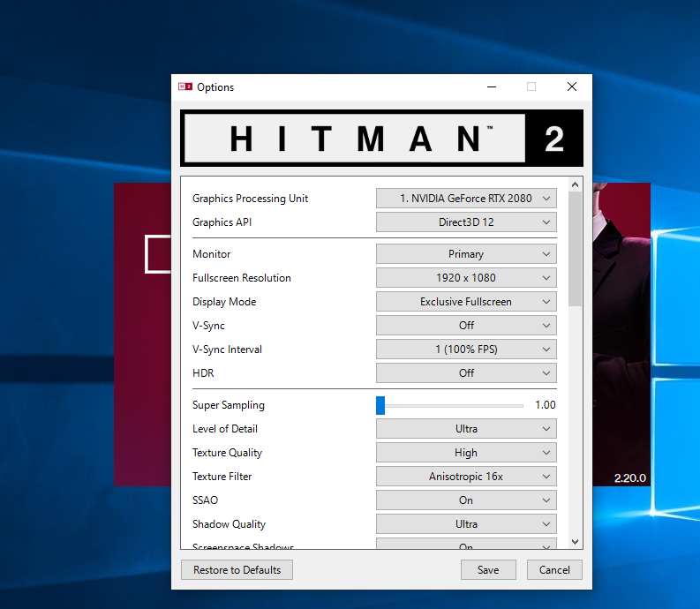The width and height of the screenshot is (700, 609).
Task: Open the Texture Filter dropdown
Action: pos(466,477)
